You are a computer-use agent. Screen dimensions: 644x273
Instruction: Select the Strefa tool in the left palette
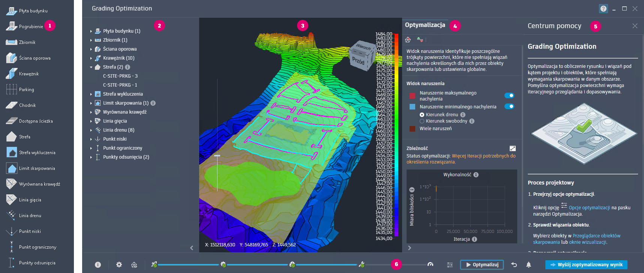(x=18, y=137)
